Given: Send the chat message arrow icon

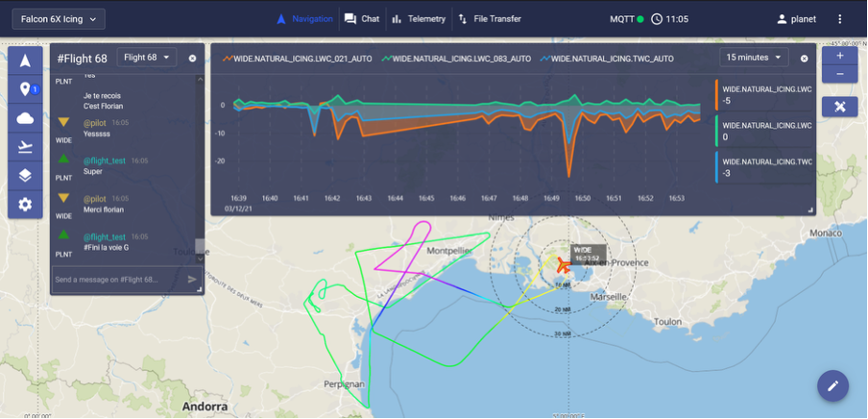Looking at the screenshot, I should point(192,279).
